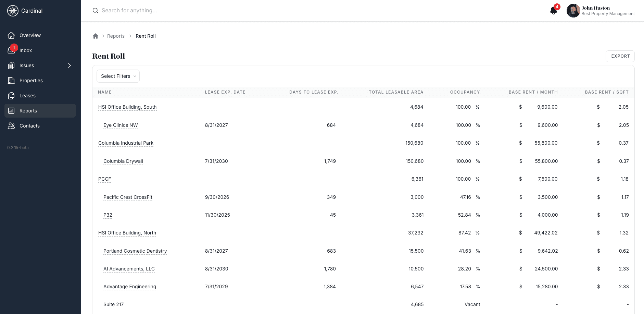This screenshot has height=314, width=644.
Task: Click the Overview house icon in sidebar
Action: pyautogui.click(x=11, y=35)
